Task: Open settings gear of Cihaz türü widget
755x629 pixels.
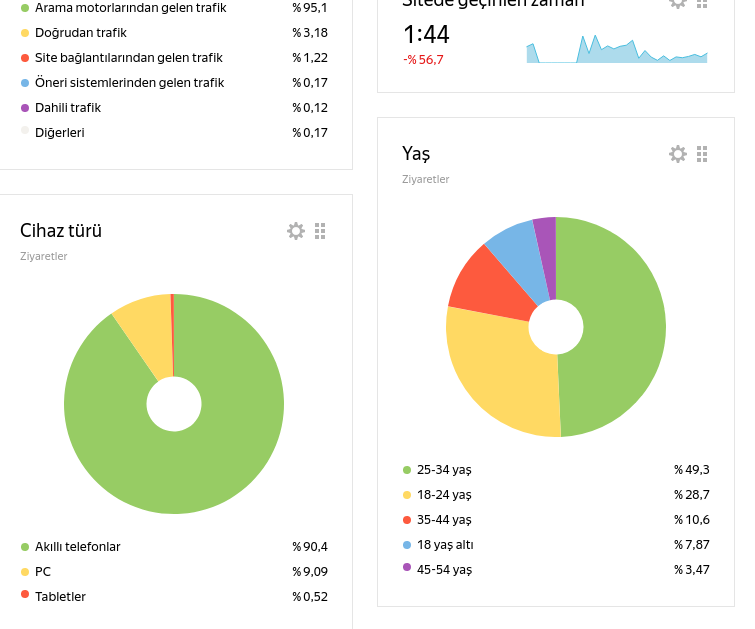Action: (x=296, y=231)
